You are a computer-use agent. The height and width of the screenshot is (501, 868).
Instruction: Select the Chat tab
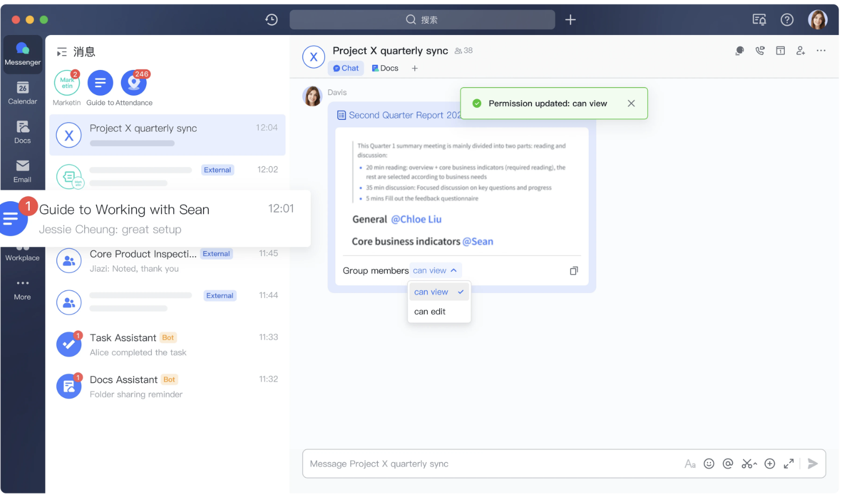pos(346,68)
